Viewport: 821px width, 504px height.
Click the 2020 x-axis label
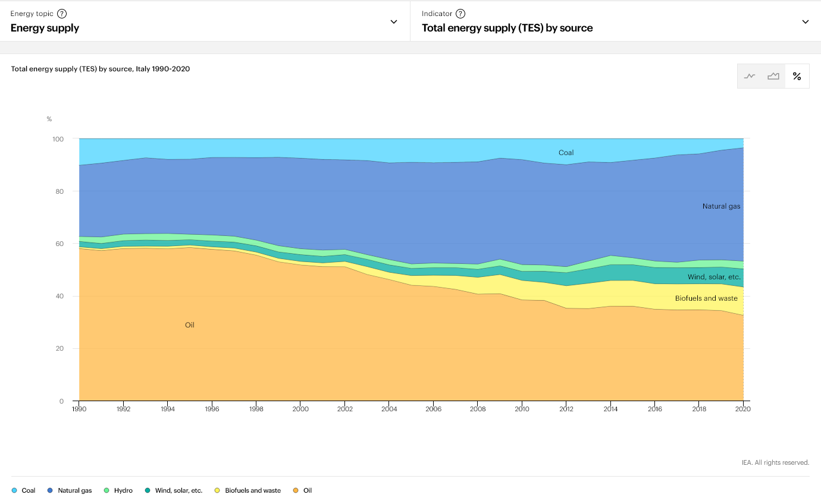[743, 409]
